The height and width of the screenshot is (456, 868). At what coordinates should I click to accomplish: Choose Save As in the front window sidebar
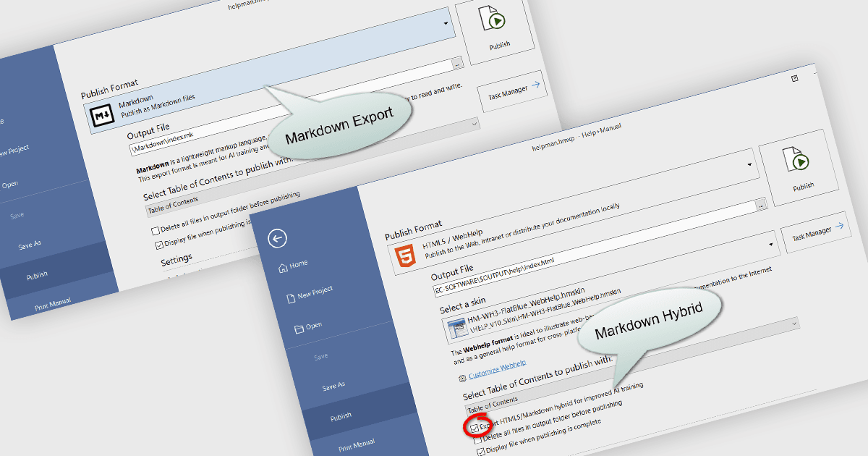coord(333,387)
